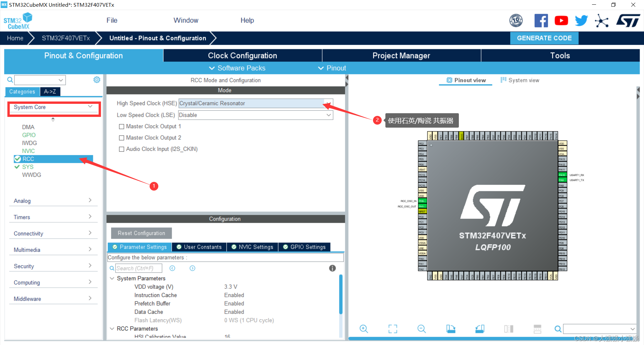Collapse the System Parameters group
This screenshot has height=345, width=644.
tap(112, 278)
